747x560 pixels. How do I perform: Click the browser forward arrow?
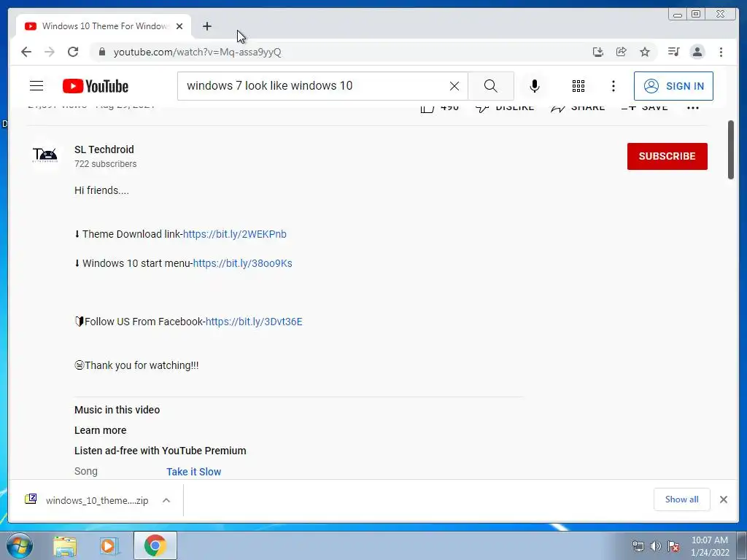point(50,52)
